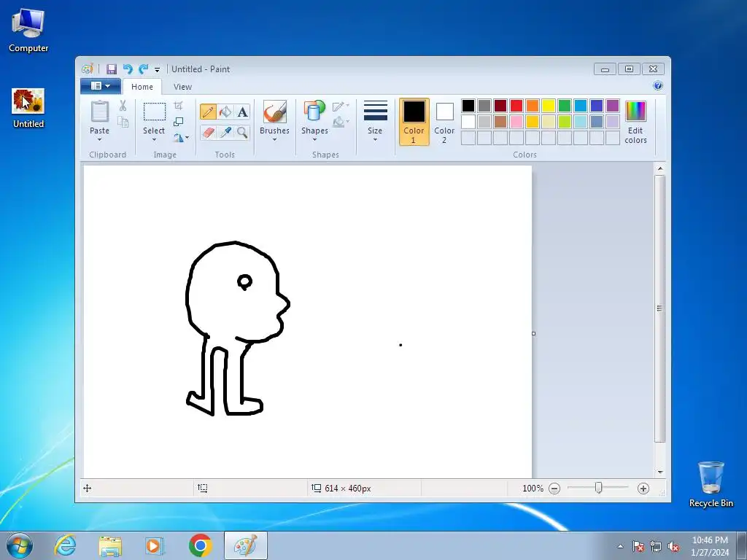Open the Shape fill dropdown
747x560 pixels.
point(341,122)
